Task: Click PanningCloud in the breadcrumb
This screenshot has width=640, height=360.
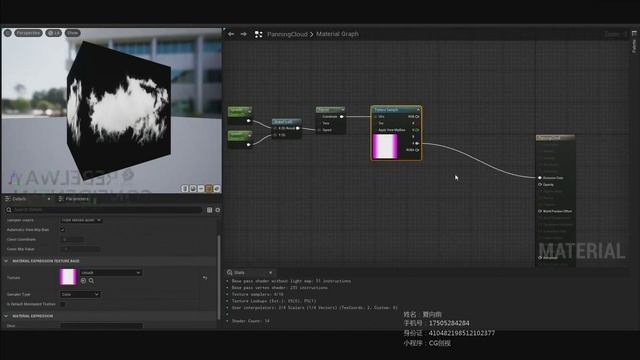Action: pyautogui.click(x=287, y=34)
